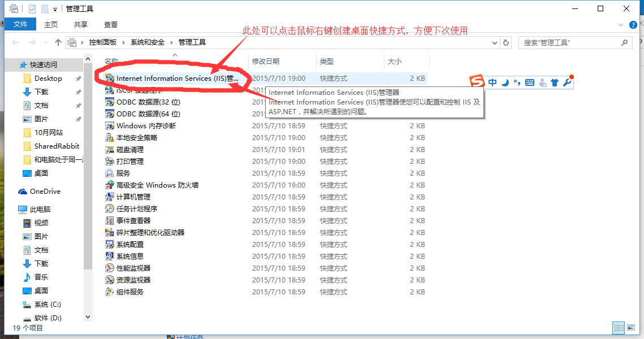Viewport: 644px width, 339px height.
Task: Sort by the 类型 column header
Action: pos(351,61)
